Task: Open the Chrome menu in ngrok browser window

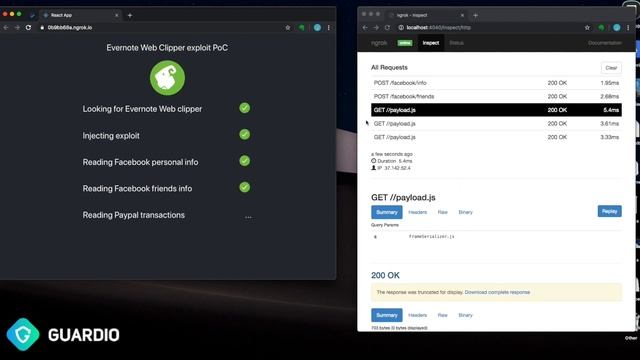Action: [628, 27]
